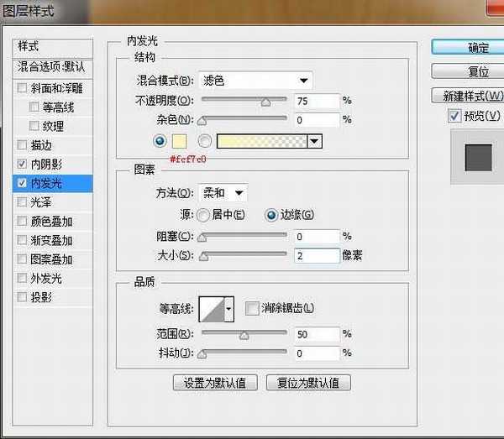Screen dimensions: 504x439
Task: Select the gradient radio button
Action: point(204,141)
